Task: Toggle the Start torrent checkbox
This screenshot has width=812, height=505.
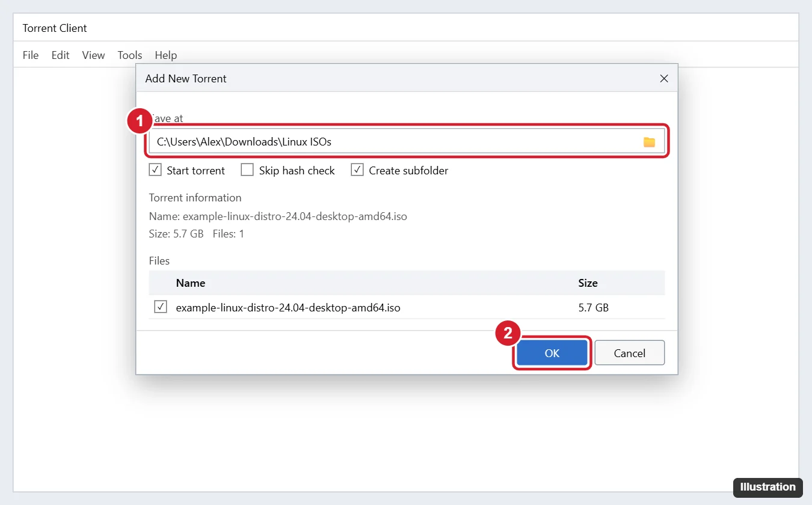Action: click(155, 170)
